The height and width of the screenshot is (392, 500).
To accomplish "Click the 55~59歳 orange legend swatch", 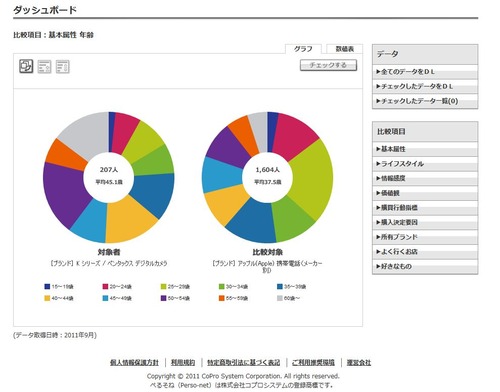I will click(222, 298).
